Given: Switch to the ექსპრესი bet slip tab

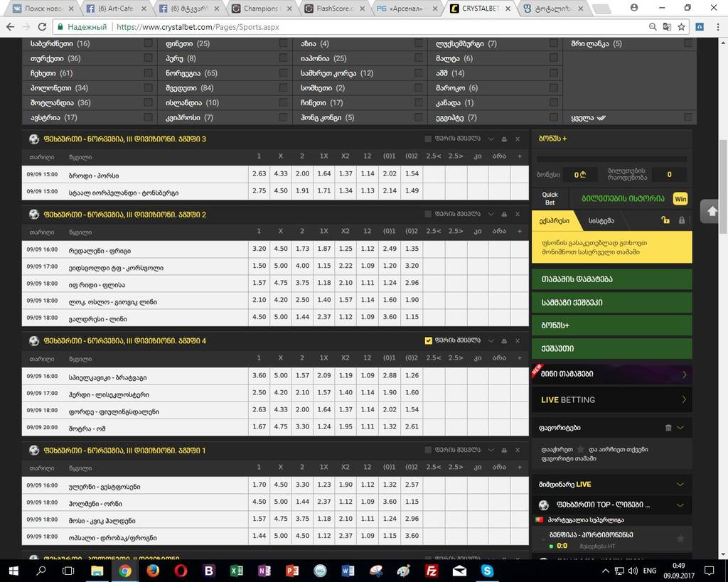Looking at the screenshot, I should pos(555,221).
